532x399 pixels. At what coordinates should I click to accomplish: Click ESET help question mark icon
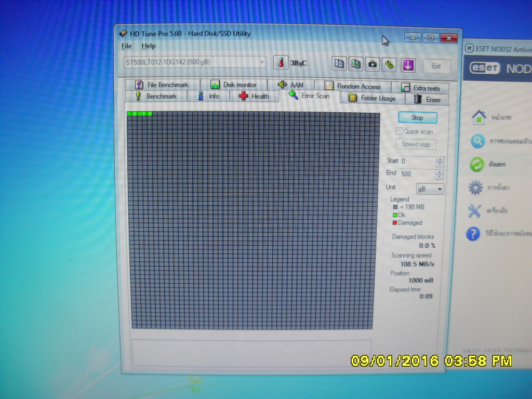click(x=473, y=234)
